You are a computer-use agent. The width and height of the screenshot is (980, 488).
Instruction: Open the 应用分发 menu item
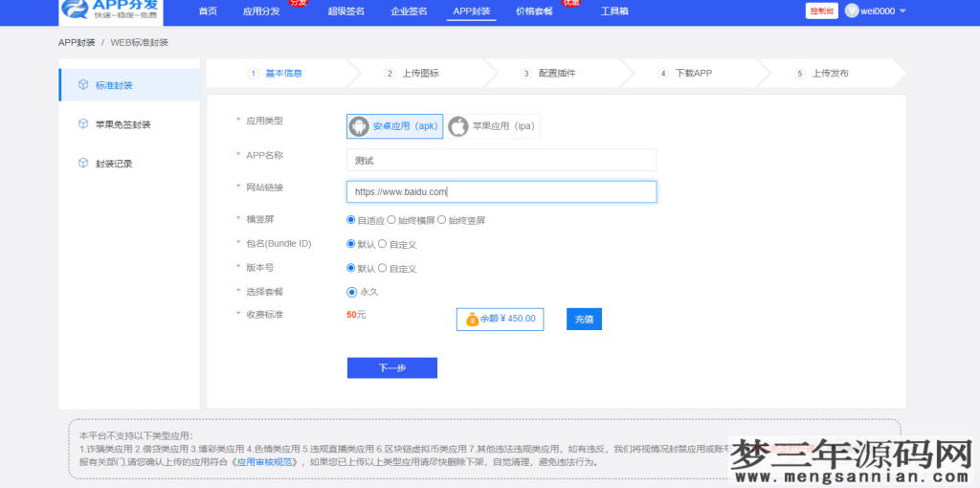click(261, 11)
